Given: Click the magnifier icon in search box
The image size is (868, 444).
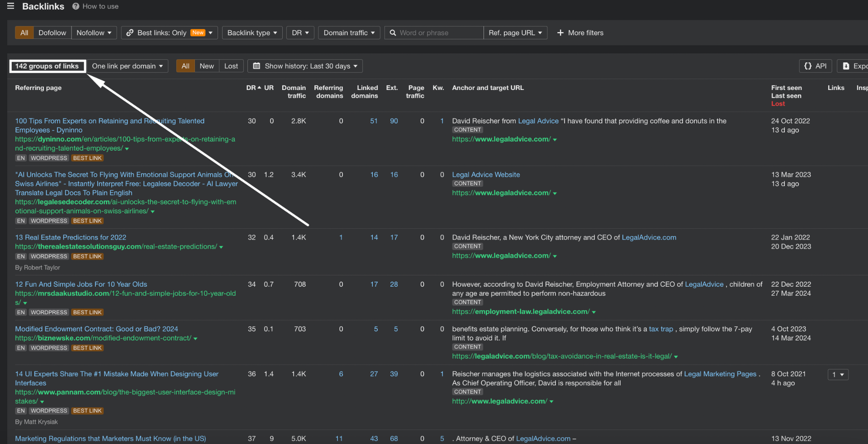Looking at the screenshot, I should tap(393, 33).
